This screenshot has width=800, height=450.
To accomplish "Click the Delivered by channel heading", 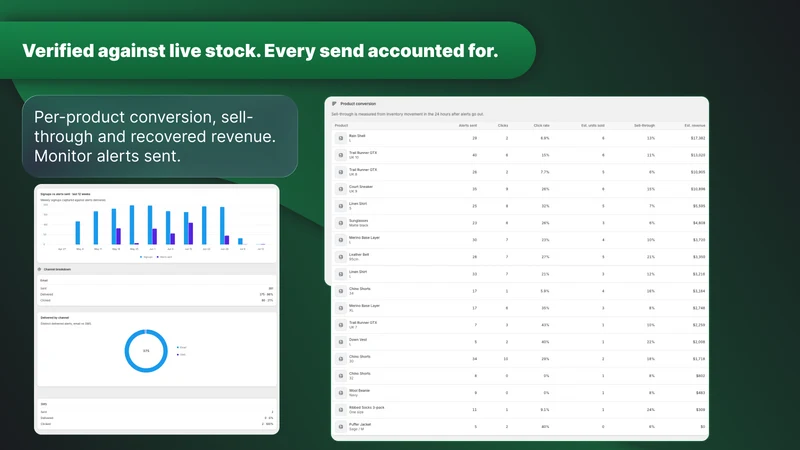I will coord(55,318).
